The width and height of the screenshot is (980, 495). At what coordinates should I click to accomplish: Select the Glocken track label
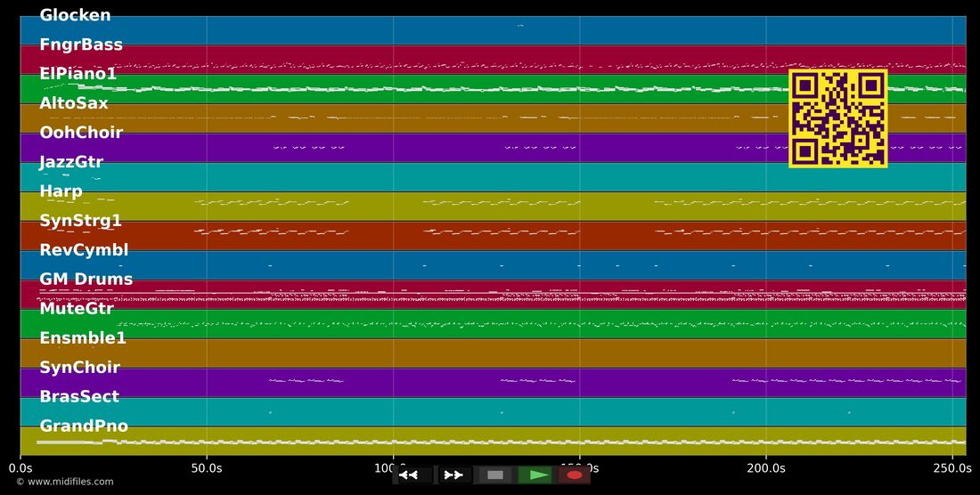(x=75, y=15)
